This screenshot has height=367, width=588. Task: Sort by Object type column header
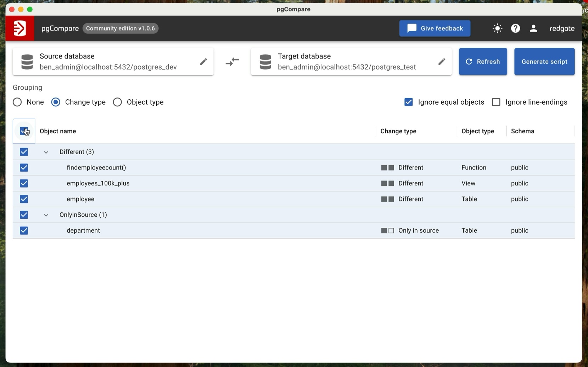(x=478, y=131)
